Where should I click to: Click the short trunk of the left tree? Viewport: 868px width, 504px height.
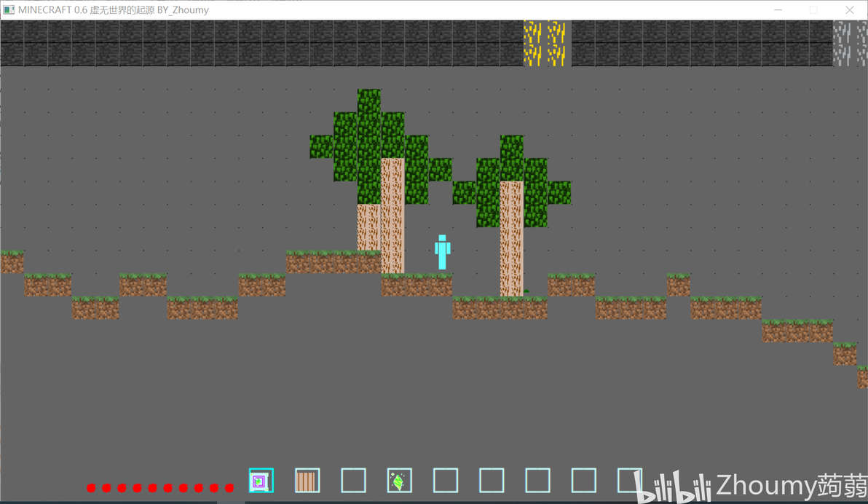click(x=368, y=228)
